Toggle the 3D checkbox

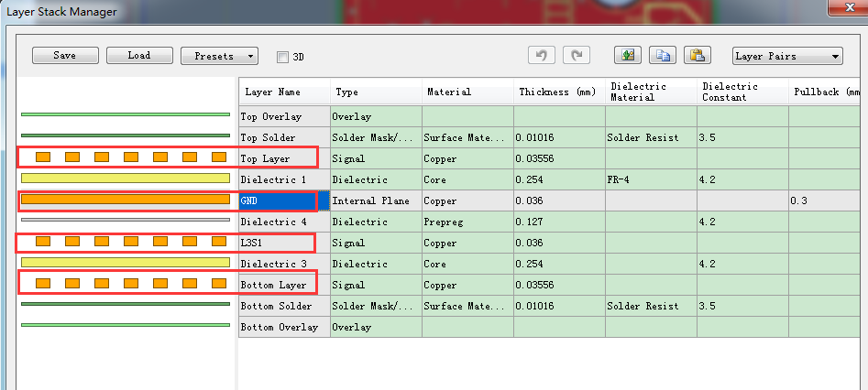point(282,57)
